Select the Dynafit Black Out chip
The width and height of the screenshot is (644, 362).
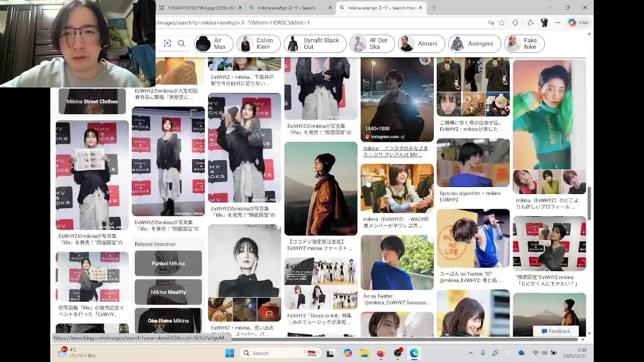click(x=315, y=44)
